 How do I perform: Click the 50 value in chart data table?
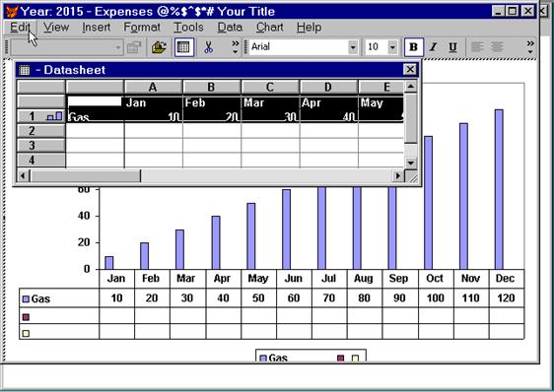[258, 298]
